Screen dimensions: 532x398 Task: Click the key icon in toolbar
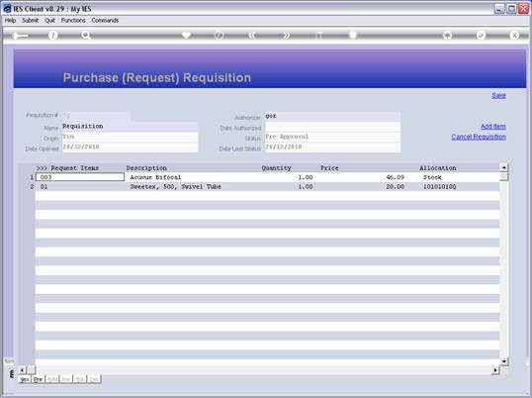20,36
